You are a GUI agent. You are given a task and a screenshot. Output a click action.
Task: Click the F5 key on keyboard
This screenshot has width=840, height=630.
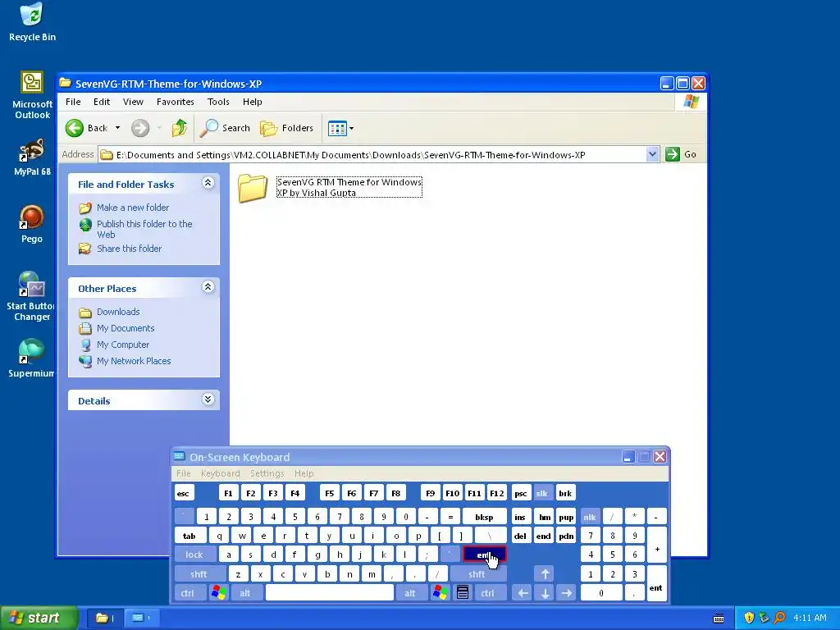[330, 493]
